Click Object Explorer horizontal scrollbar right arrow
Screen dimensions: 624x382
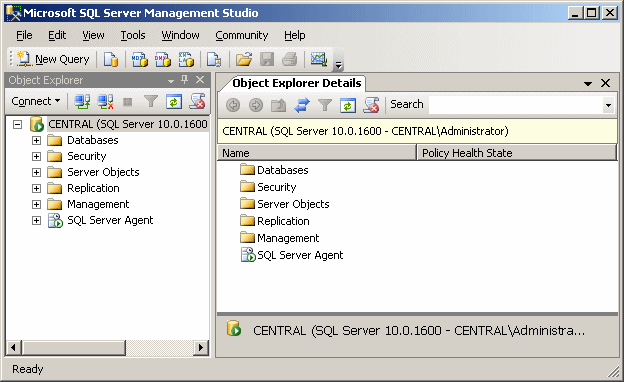[x=201, y=348]
